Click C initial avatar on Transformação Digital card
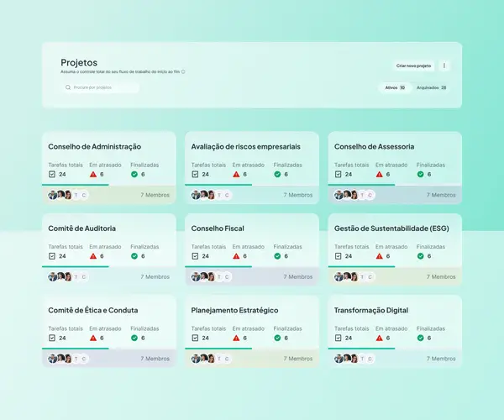Image resolution: width=504 pixels, height=420 pixels. 370,359
